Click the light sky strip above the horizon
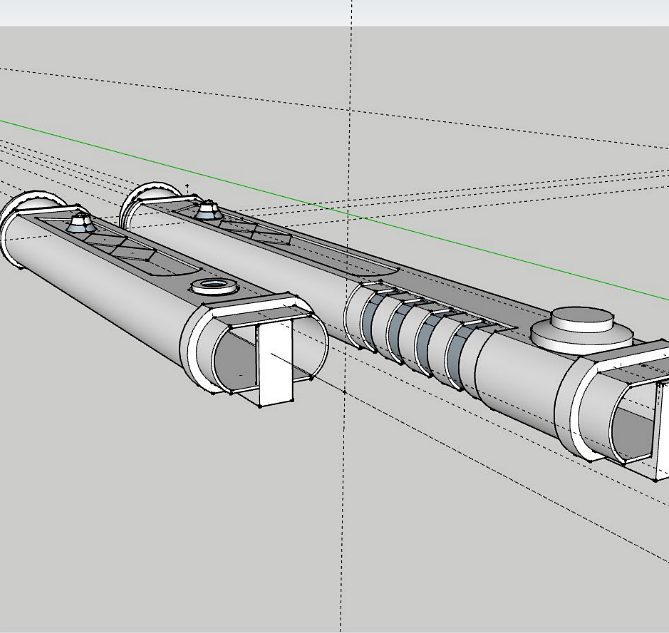The width and height of the screenshot is (669, 633). [x=200, y=12]
